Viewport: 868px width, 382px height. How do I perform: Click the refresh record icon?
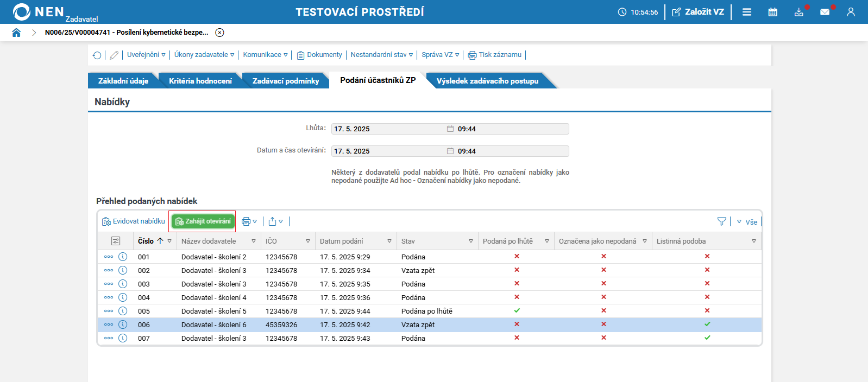tap(97, 55)
